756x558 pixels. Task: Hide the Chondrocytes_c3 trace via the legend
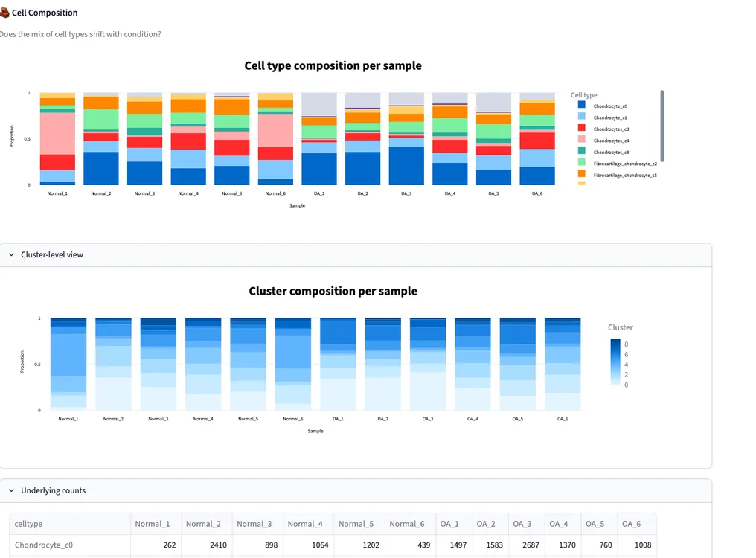tap(611, 129)
